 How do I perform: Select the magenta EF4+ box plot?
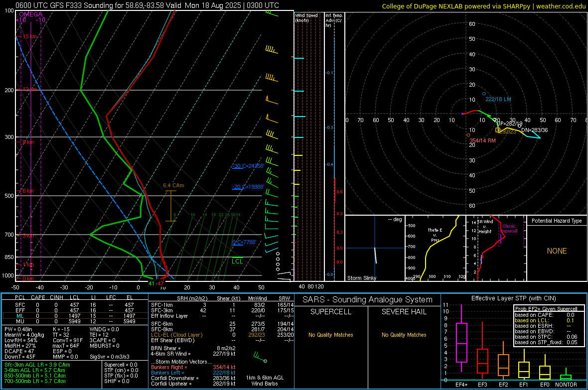[461, 338]
